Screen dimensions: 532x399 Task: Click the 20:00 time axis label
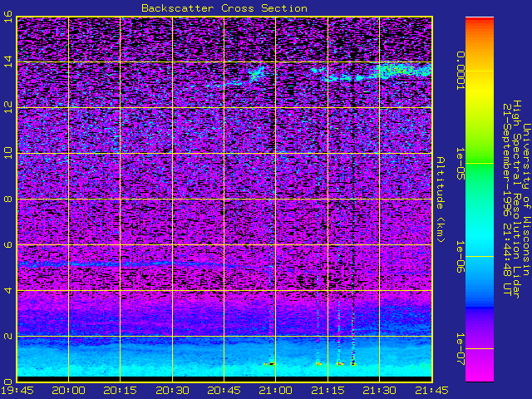[x=68, y=391]
